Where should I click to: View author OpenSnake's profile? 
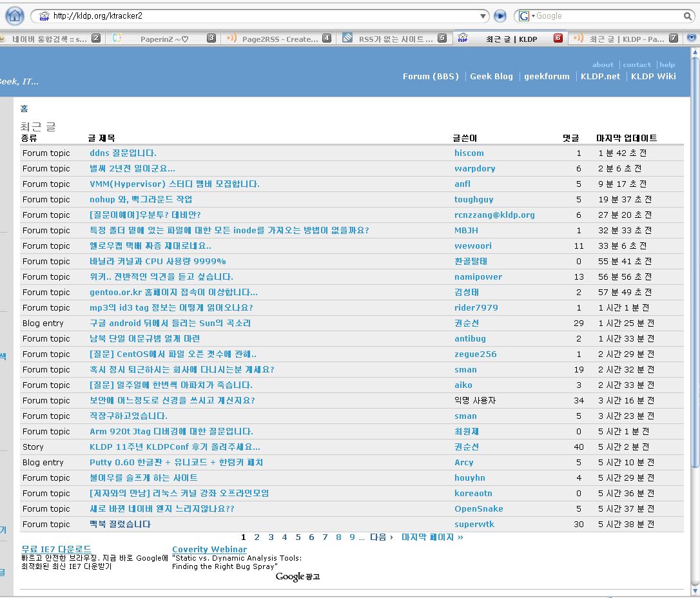click(478, 508)
